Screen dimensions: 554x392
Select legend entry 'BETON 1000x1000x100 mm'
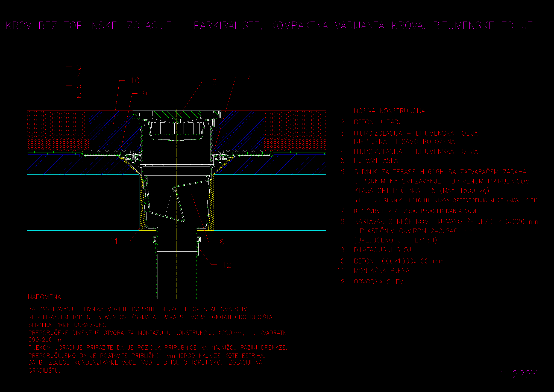pyautogui.click(x=399, y=261)
